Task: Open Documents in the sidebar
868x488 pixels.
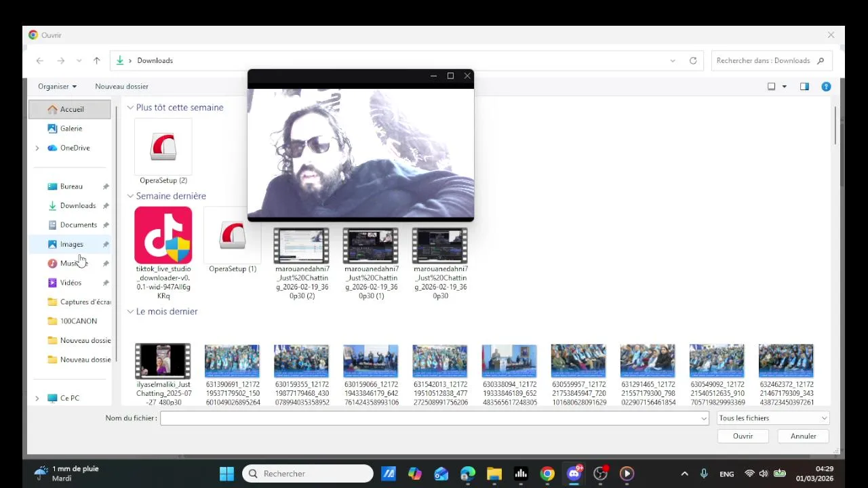Action: pyautogui.click(x=78, y=225)
